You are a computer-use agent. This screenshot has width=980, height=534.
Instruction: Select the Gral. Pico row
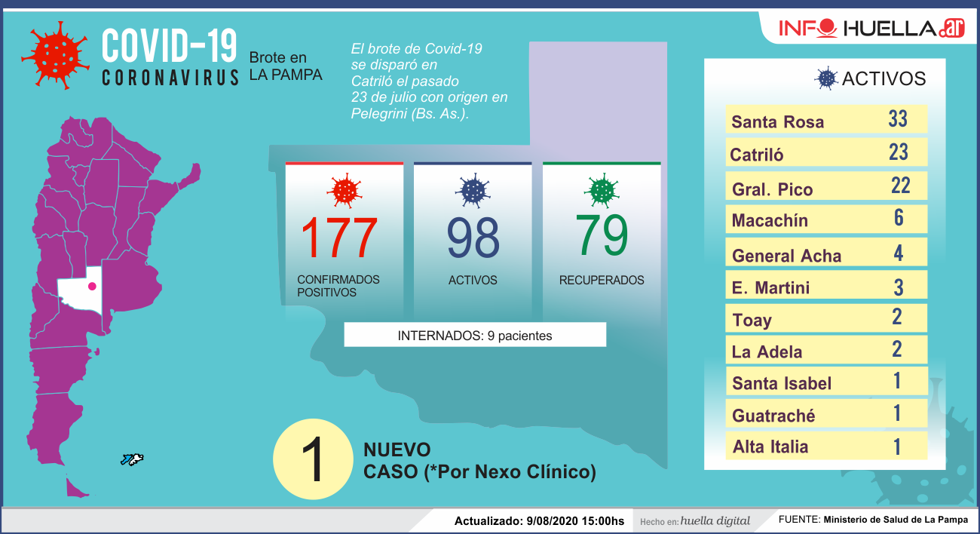click(826, 186)
